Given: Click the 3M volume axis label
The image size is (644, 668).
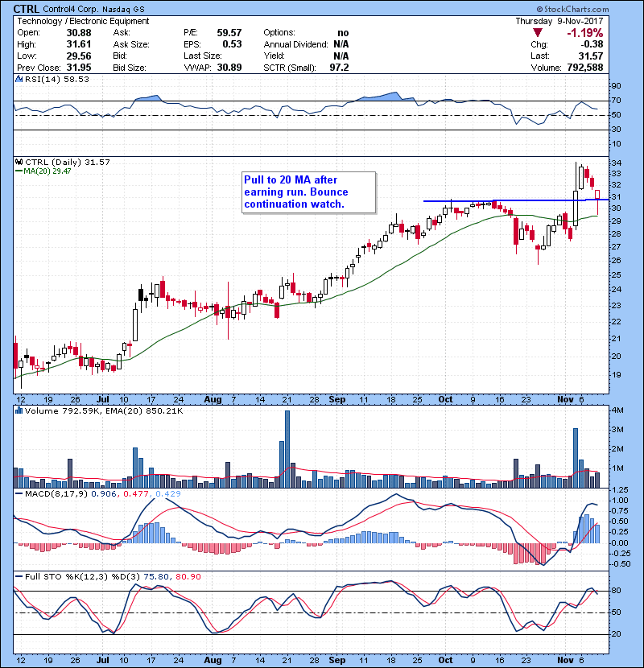Looking at the screenshot, I should click(617, 430).
